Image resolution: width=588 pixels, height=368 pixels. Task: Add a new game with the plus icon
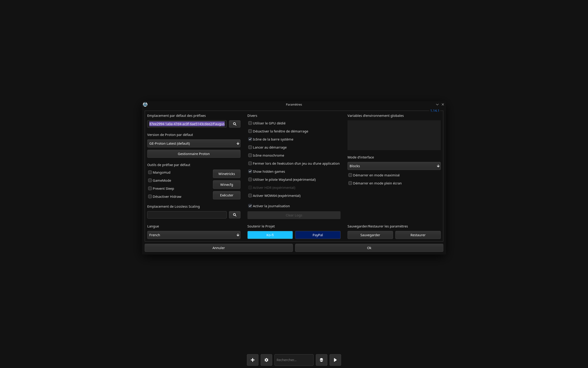point(252,360)
